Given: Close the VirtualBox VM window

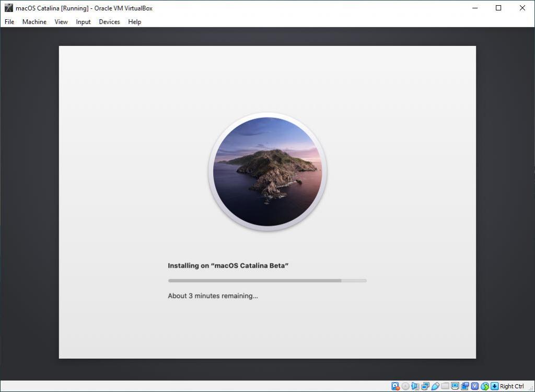Looking at the screenshot, I should [522, 8].
